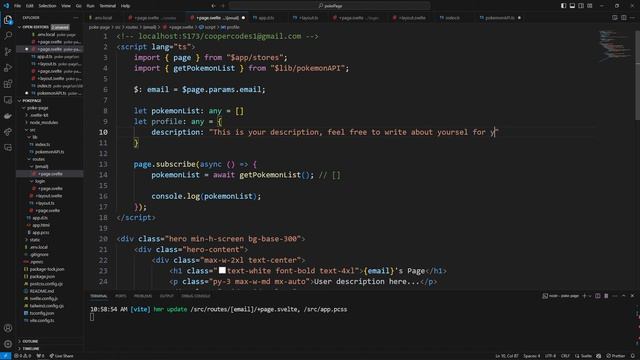Viewport: 640px width, 360px height.
Task: Switch to the PORTS panel tab
Action: click(x=121, y=296)
